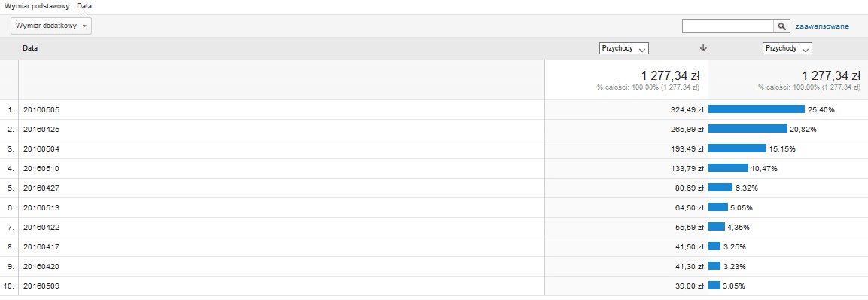Click the 80,69 zł revenue value
The width and height of the screenshot is (868, 300).
click(688, 188)
